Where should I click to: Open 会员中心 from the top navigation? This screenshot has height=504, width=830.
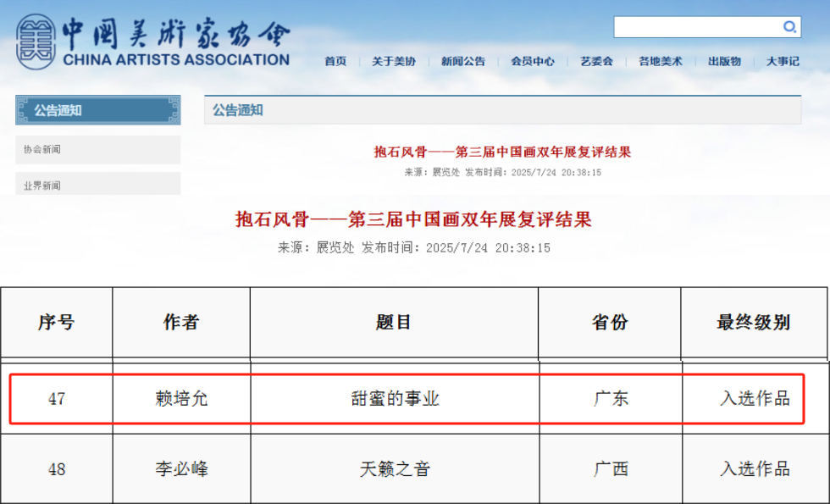click(x=533, y=61)
